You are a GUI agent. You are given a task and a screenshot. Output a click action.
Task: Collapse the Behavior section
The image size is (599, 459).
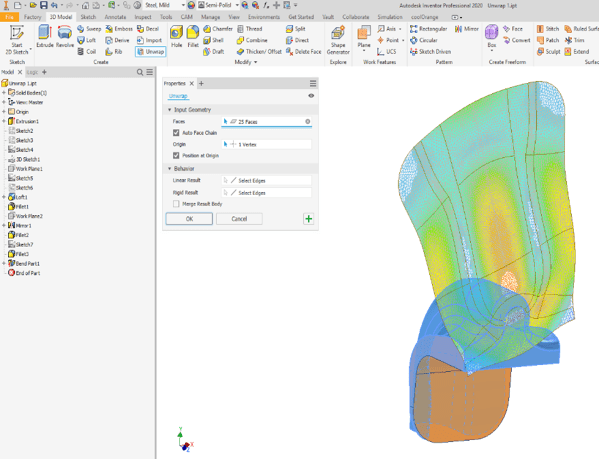click(170, 168)
